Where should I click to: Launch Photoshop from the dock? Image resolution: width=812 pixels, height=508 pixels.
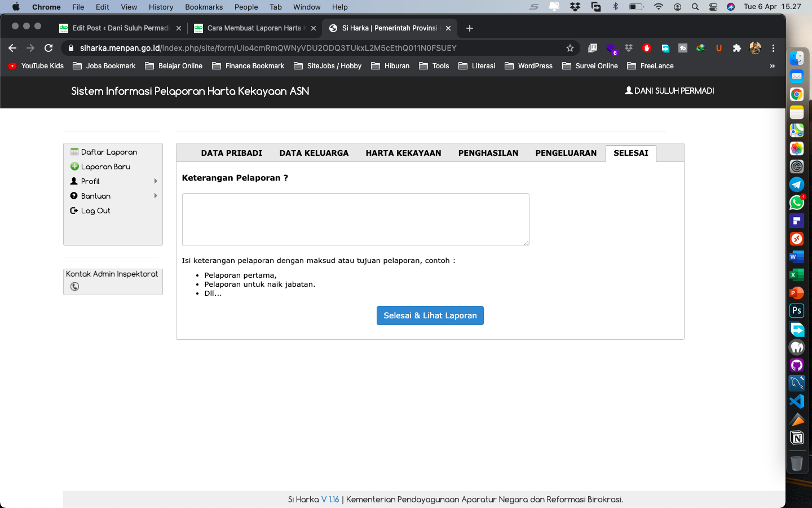click(796, 310)
